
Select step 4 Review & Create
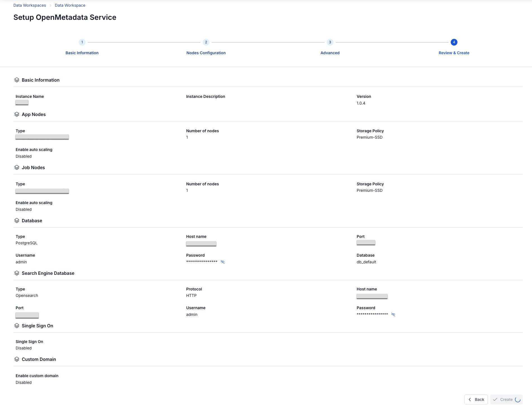coord(454,42)
